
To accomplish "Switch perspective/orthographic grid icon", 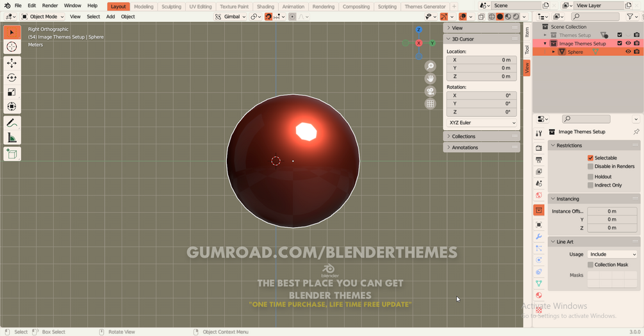I will click(x=430, y=103).
